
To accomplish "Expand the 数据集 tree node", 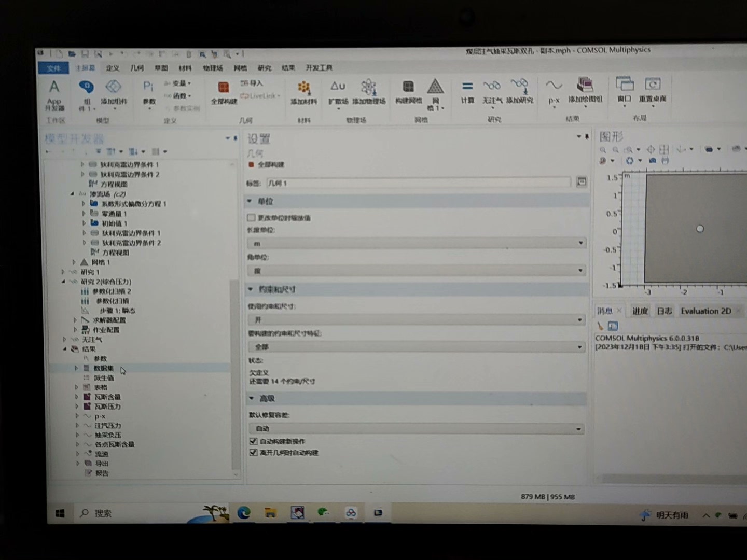I will coord(76,368).
